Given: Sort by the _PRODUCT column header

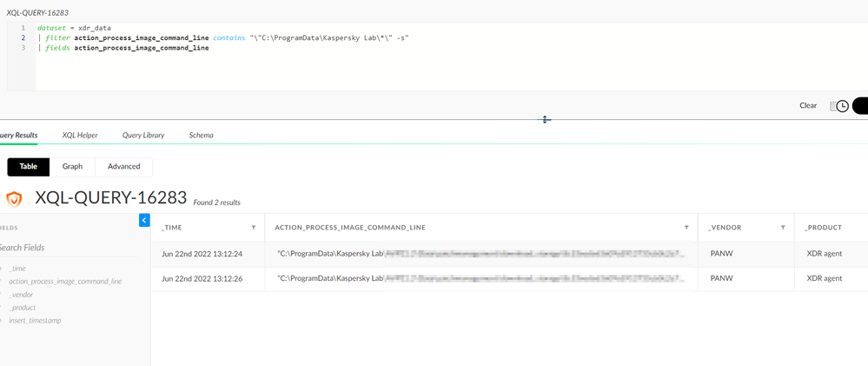Looking at the screenshot, I should [823, 228].
